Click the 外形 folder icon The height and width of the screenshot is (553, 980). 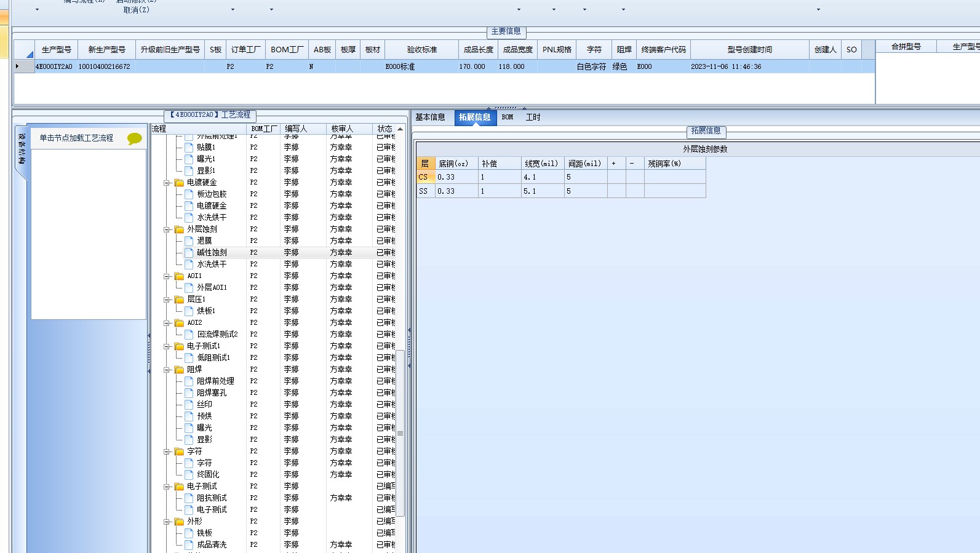[180, 522]
